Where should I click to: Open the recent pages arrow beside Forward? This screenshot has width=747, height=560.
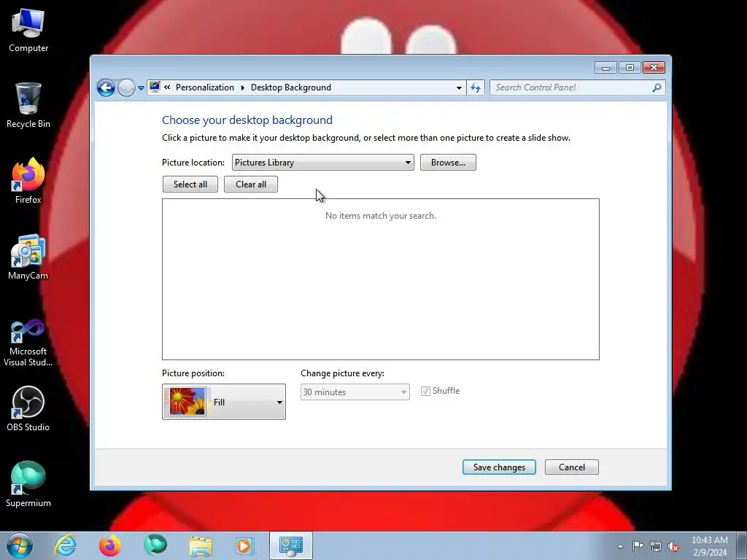[141, 88]
